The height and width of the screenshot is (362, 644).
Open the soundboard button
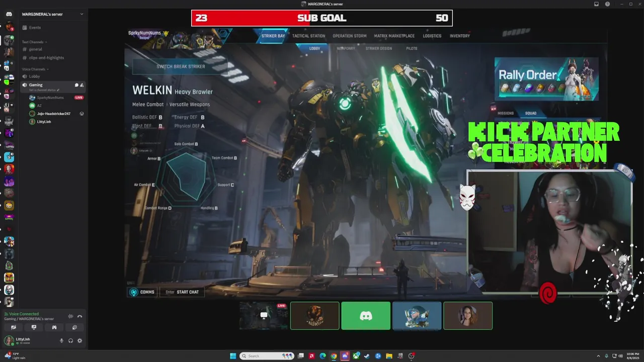tap(74, 327)
